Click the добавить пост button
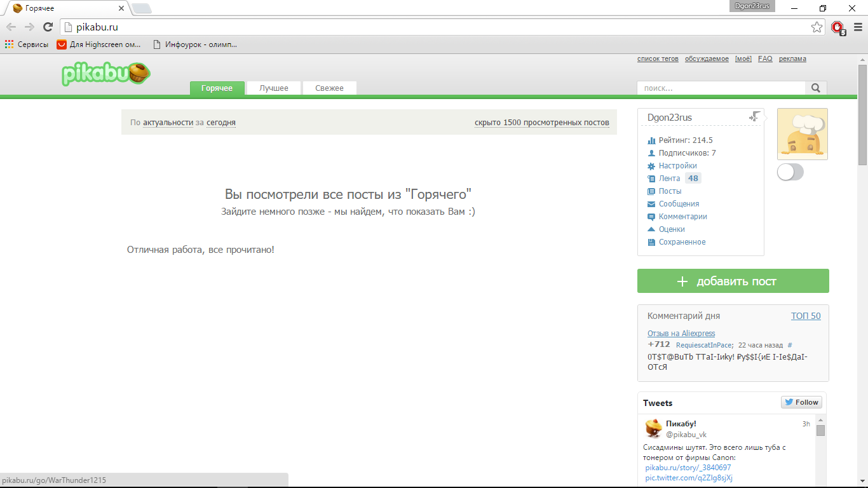This screenshot has width=868, height=488. [x=733, y=281]
